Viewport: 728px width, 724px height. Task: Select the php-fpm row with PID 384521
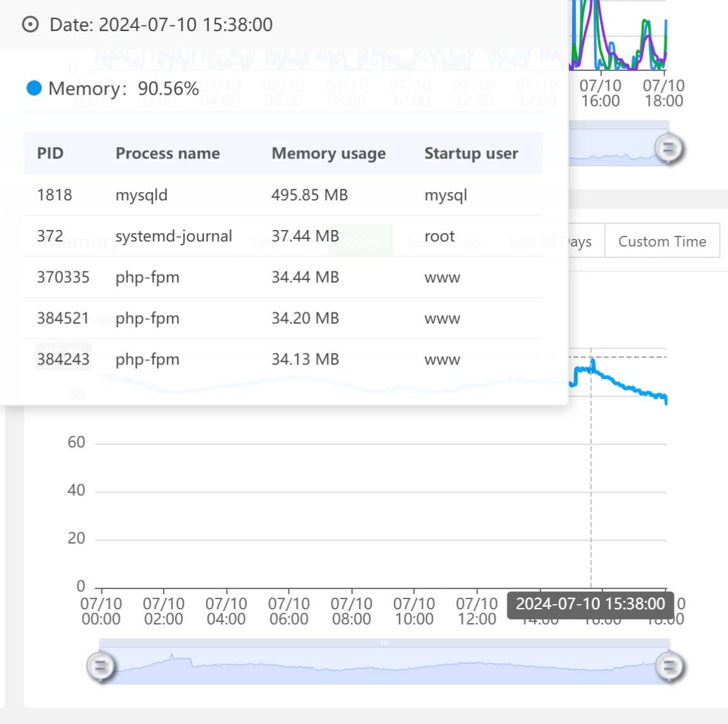[x=283, y=318]
